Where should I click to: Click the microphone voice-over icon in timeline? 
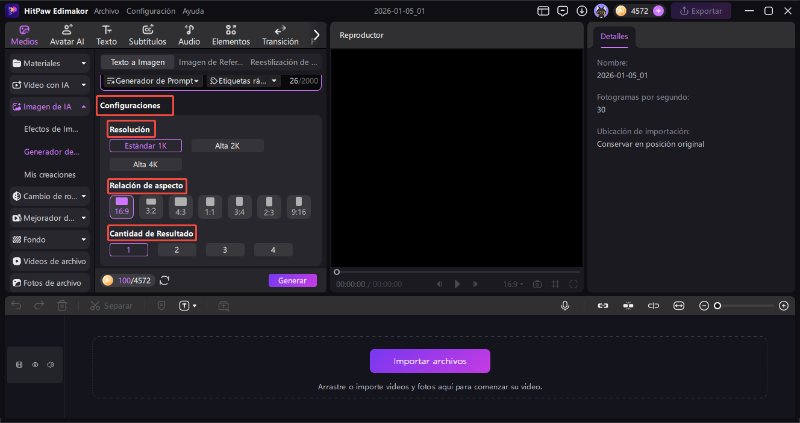[565, 305]
